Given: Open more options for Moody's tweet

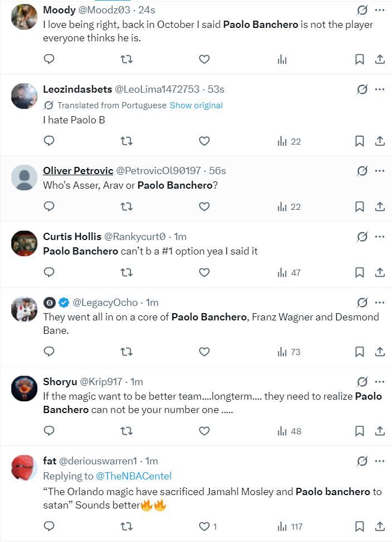Looking at the screenshot, I should (380, 10).
